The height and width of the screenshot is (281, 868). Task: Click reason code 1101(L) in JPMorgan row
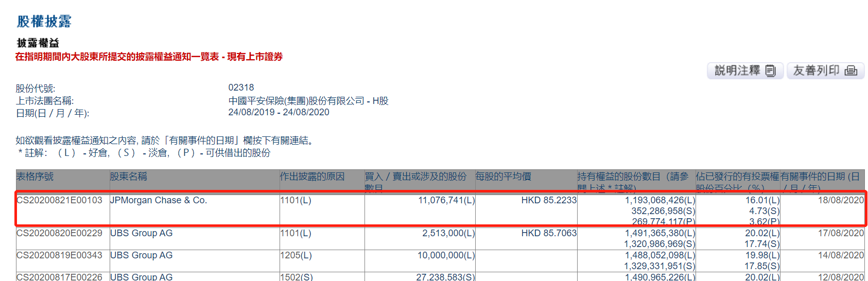click(296, 200)
